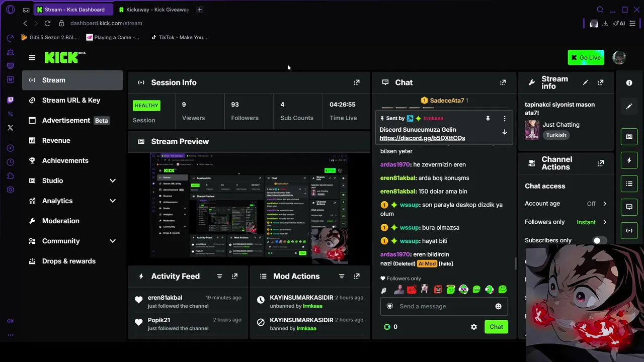Open the emoji picker in chat input
This screenshot has height=362, width=644.
(498, 306)
